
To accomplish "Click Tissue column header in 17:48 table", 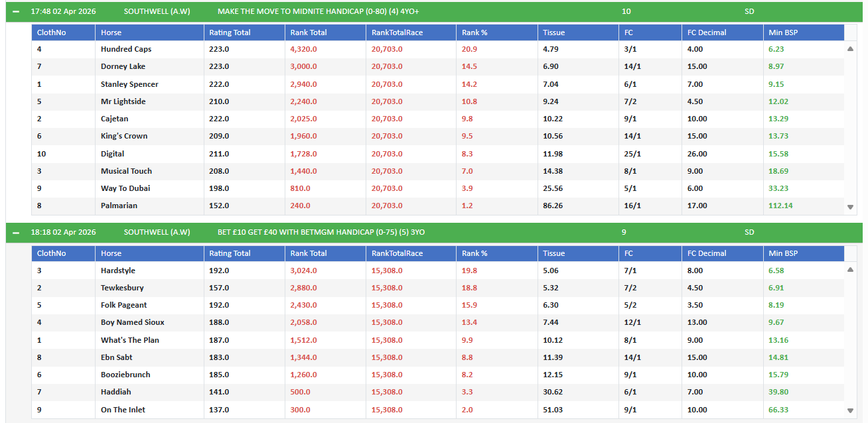I will tap(553, 32).
